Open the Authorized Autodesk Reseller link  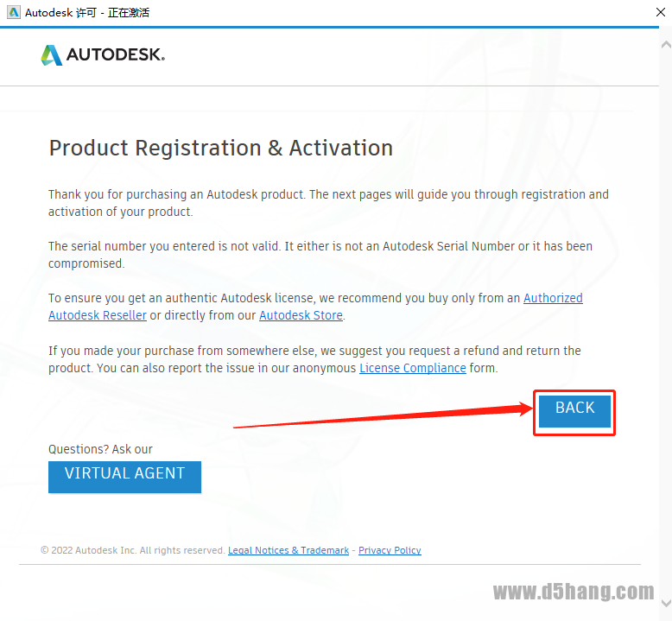[553, 299]
